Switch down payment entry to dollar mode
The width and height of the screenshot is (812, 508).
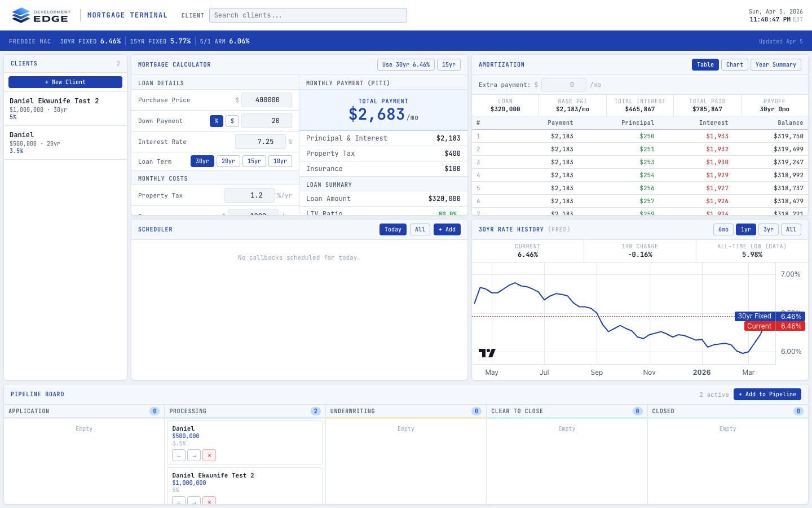232,121
